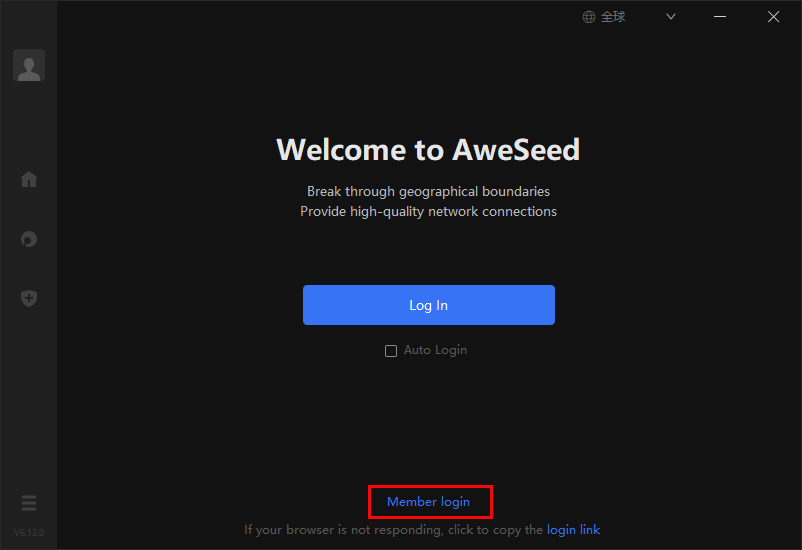Close the AweSeed window
This screenshot has height=550, width=802.
773,17
